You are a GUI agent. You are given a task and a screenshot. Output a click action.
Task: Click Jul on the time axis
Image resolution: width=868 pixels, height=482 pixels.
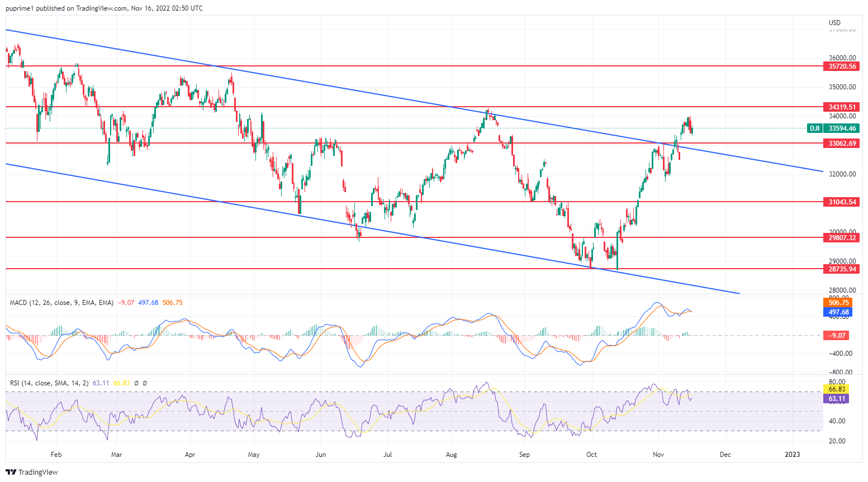[x=387, y=455]
